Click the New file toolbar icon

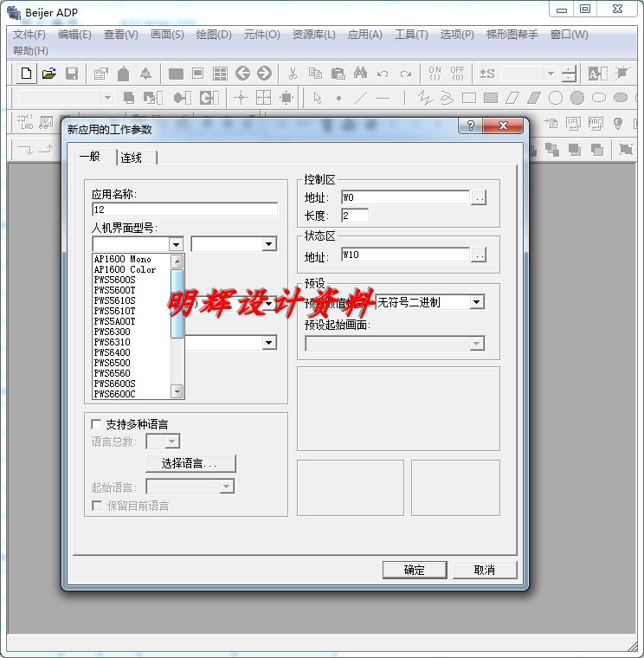(x=26, y=74)
